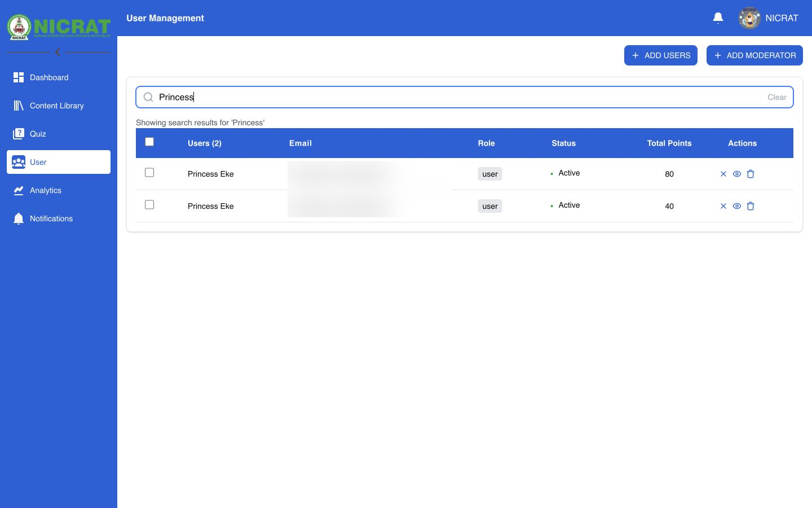Viewport: 812px width, 508px height.
Task: Click Princess Eke name in 40-point row
Action: pyautogui.click(x=211, y=206)
